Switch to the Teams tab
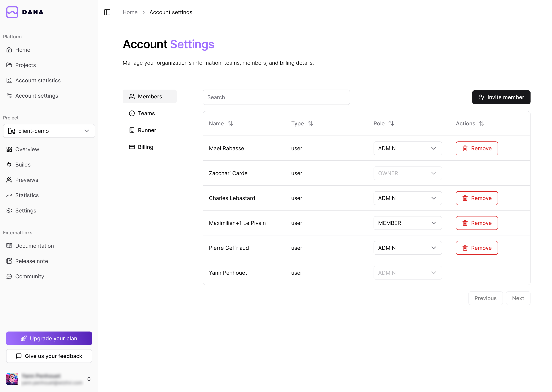Screen dimensions: 552x392 click(x=146, y=113)
